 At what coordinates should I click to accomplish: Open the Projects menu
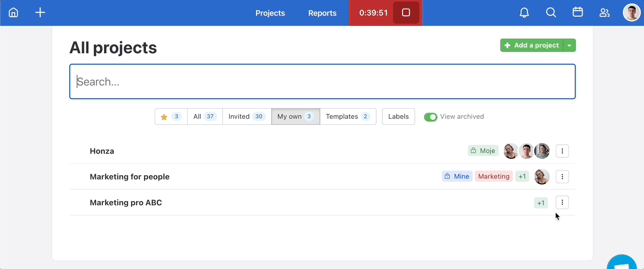point(270,13)
